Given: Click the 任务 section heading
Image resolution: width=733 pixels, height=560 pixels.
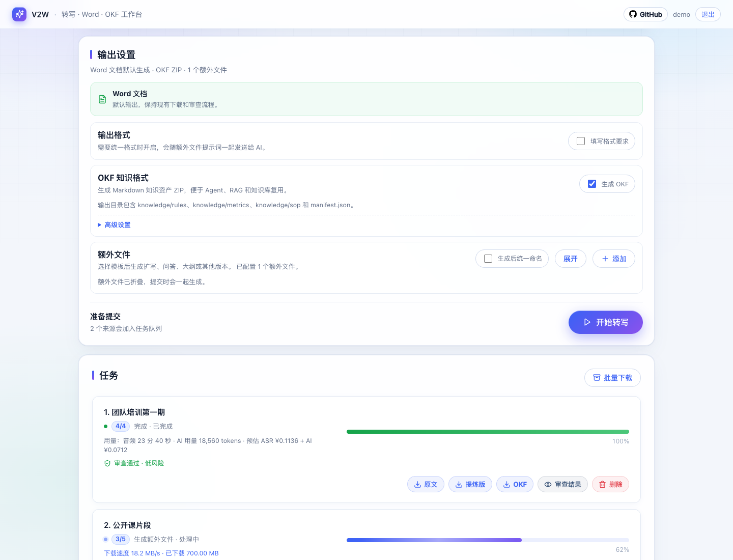Looking at the screenshot, I should (x=108, y=375).
